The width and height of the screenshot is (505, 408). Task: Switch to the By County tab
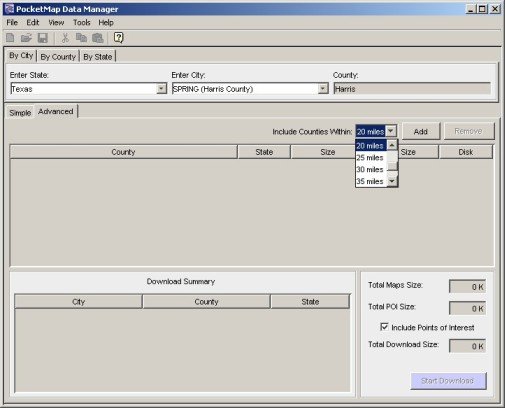point(58,57)
